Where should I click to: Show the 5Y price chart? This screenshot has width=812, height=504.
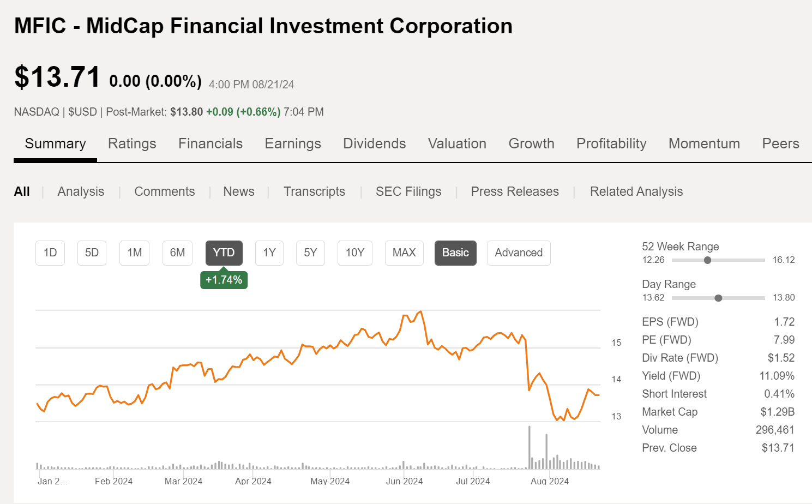point(310,253)
